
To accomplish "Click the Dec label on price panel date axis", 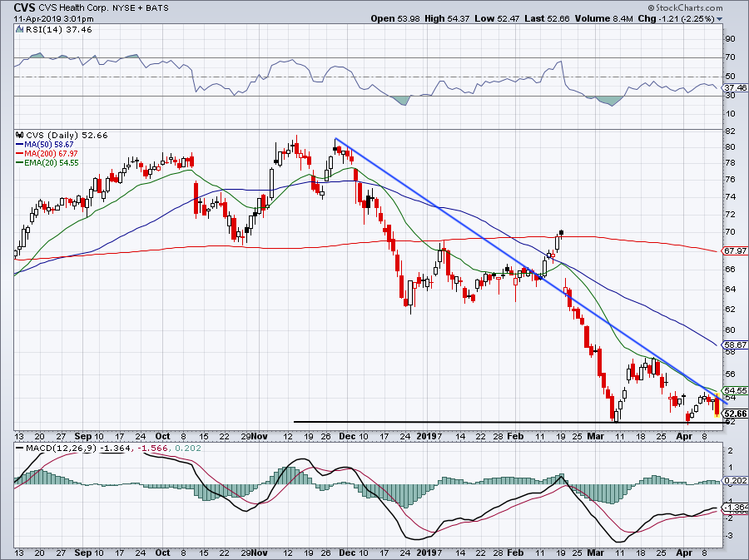I will (349, 436).
